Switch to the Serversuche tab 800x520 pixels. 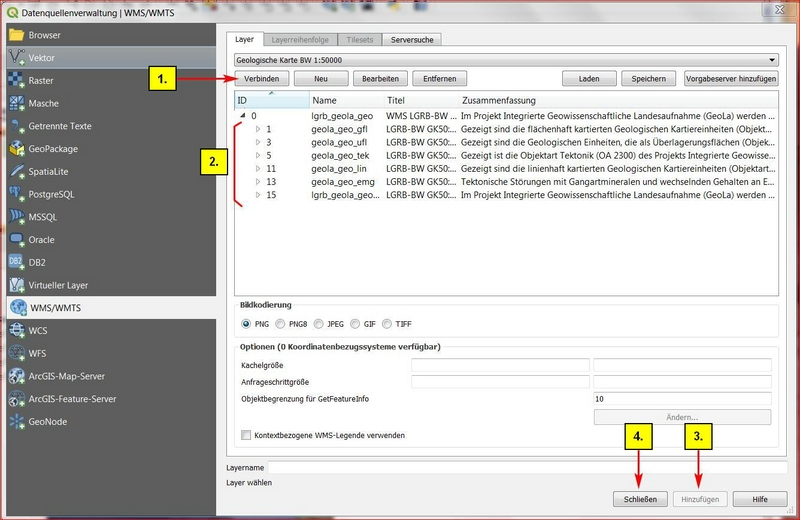coord(411,39)
